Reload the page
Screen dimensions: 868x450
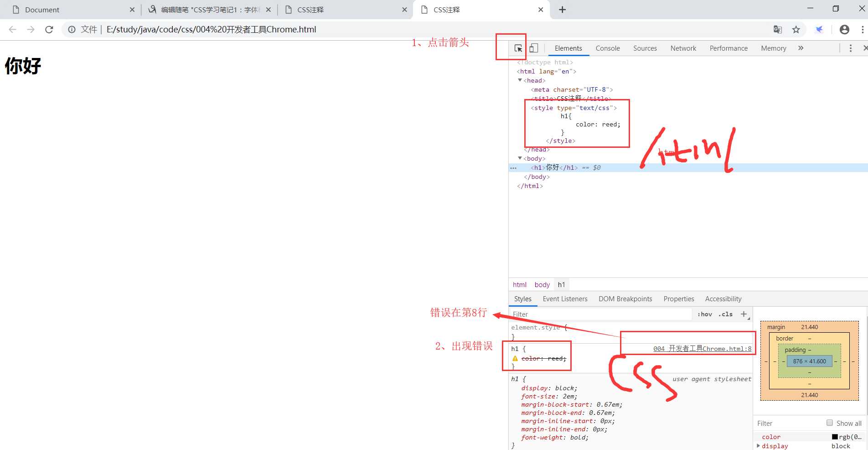(49, 29)
